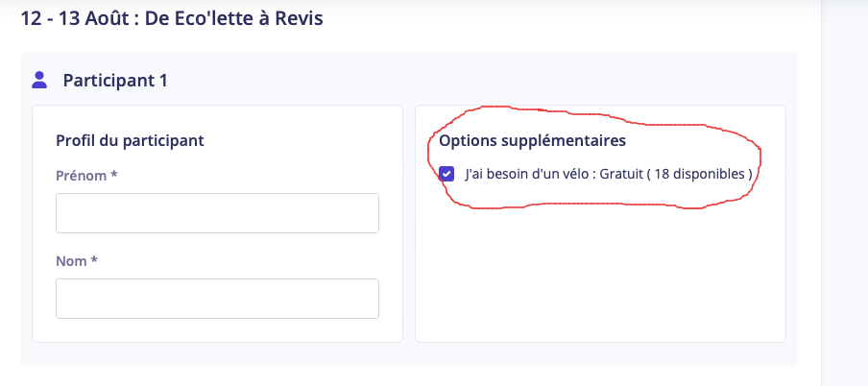This screenshot has width=868, height=386.
Task: Click the "Profil du participant" heading
Action: point(130,140)
